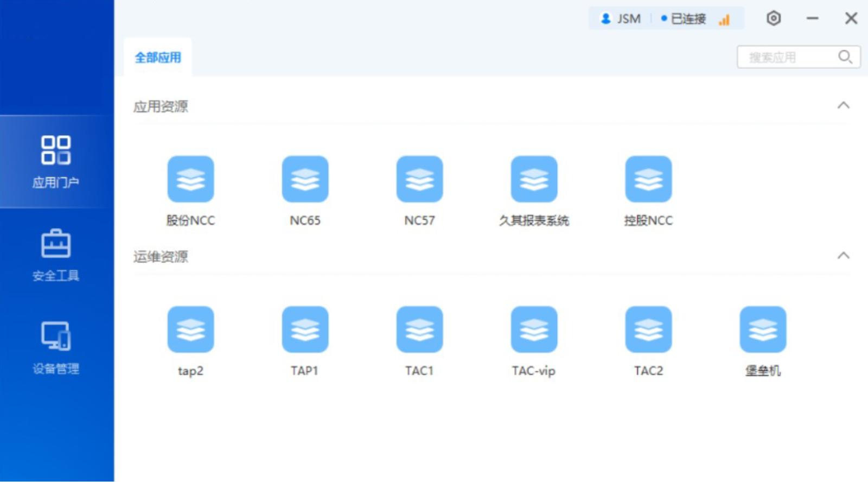Open the 控股NCC application
Viewport: 868px width, 482px height.
[x=648, y=180]
